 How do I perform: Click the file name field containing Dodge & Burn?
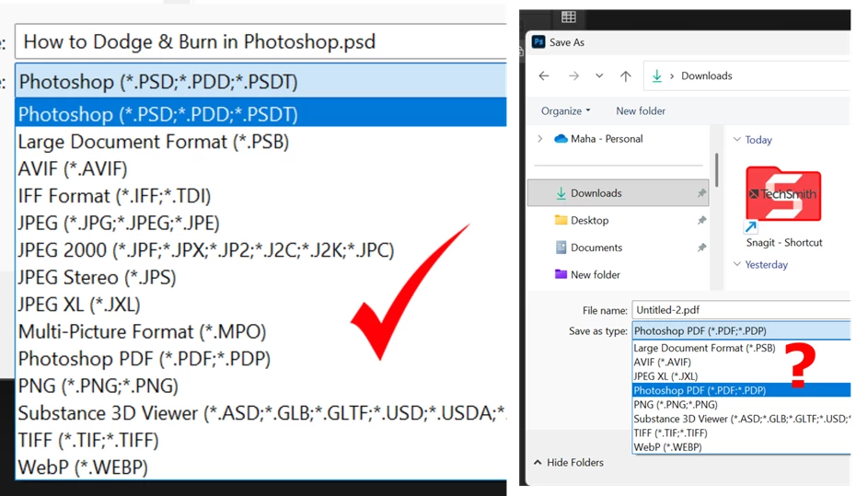[x=260, y=41]
